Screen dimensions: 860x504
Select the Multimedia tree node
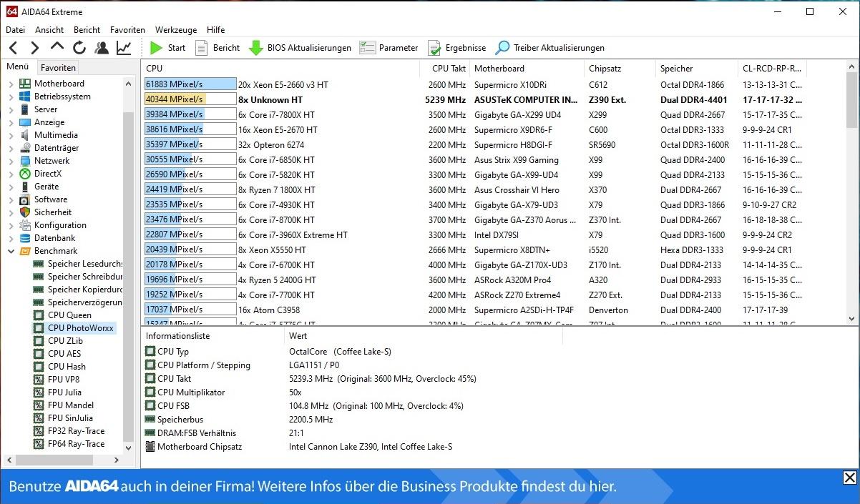click(x=56, y=135)
